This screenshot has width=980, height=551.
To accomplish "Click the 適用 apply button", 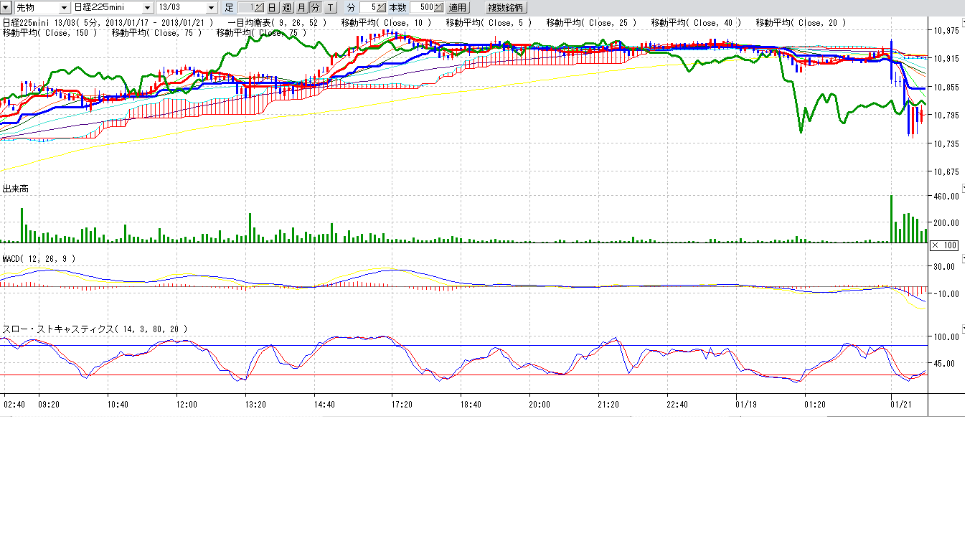I will 457,7.
